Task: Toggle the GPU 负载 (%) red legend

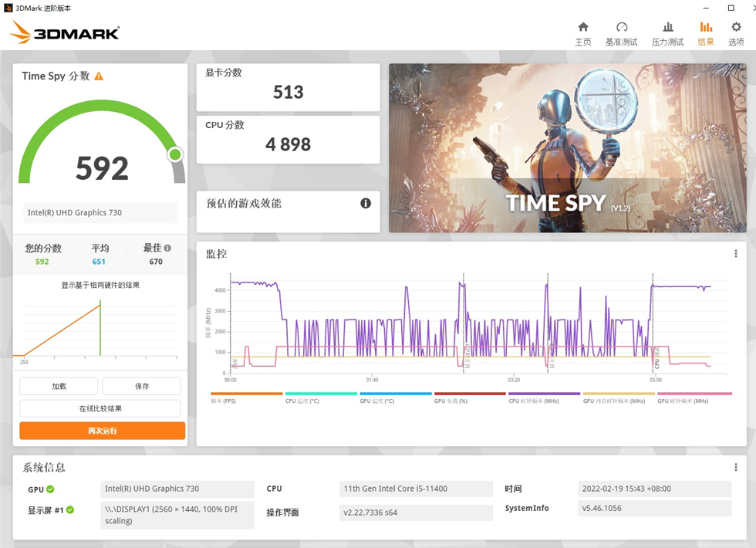Action: (x=470, y=398)
